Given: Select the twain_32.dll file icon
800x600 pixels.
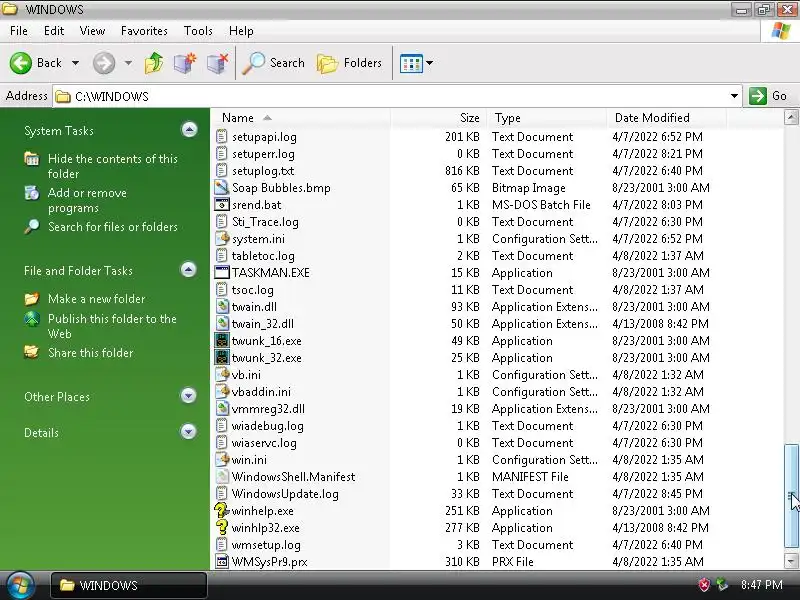Looking at the screenshot, I should coord(221,323).
